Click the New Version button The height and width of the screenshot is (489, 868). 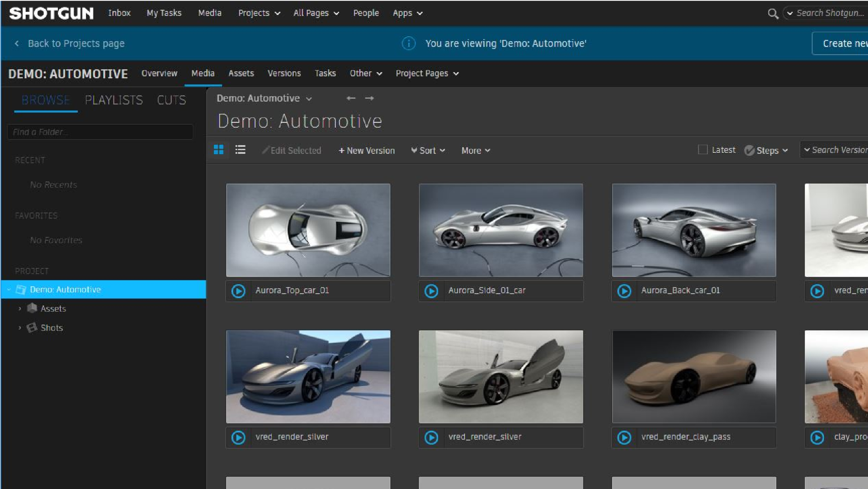pos(367,150)
